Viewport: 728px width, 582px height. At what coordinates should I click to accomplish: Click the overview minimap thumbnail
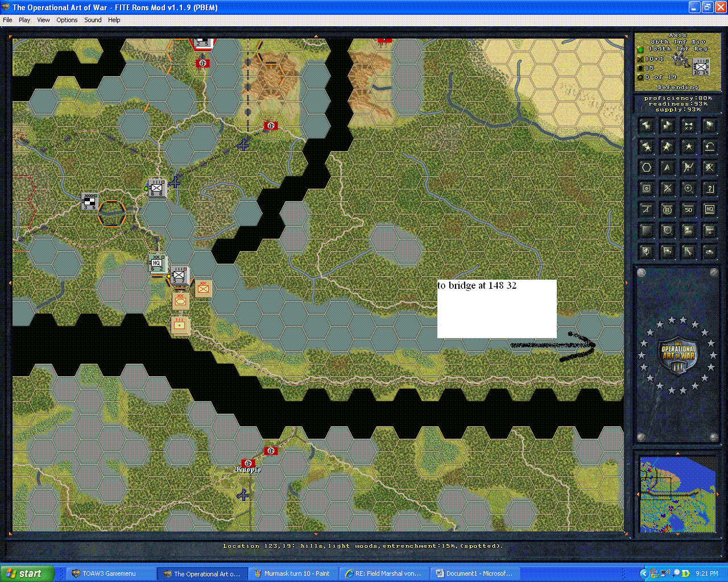point(677,494)
